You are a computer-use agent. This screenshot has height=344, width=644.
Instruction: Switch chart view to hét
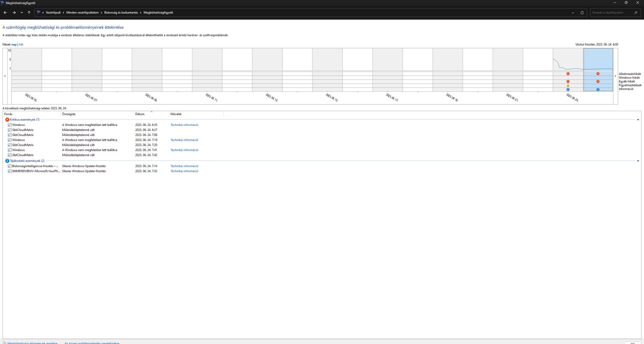[x=21, y=45]
